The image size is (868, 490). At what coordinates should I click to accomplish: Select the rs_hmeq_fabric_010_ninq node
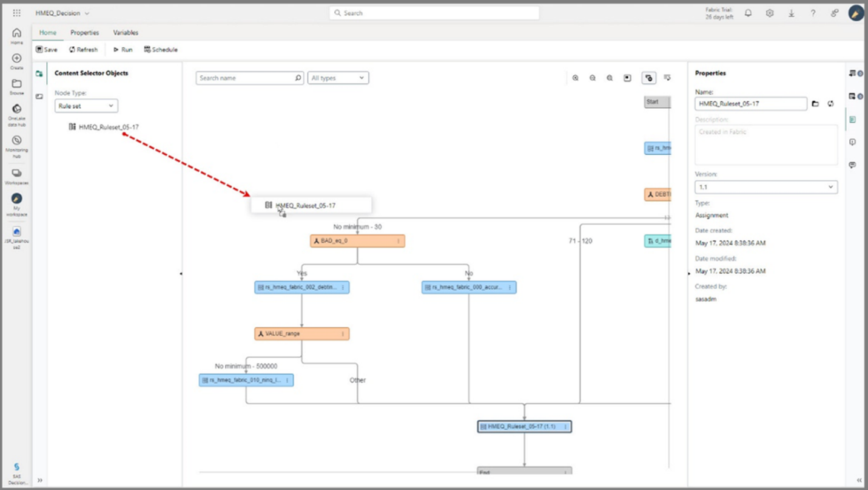pyautogui.click(x=246, y=380)
